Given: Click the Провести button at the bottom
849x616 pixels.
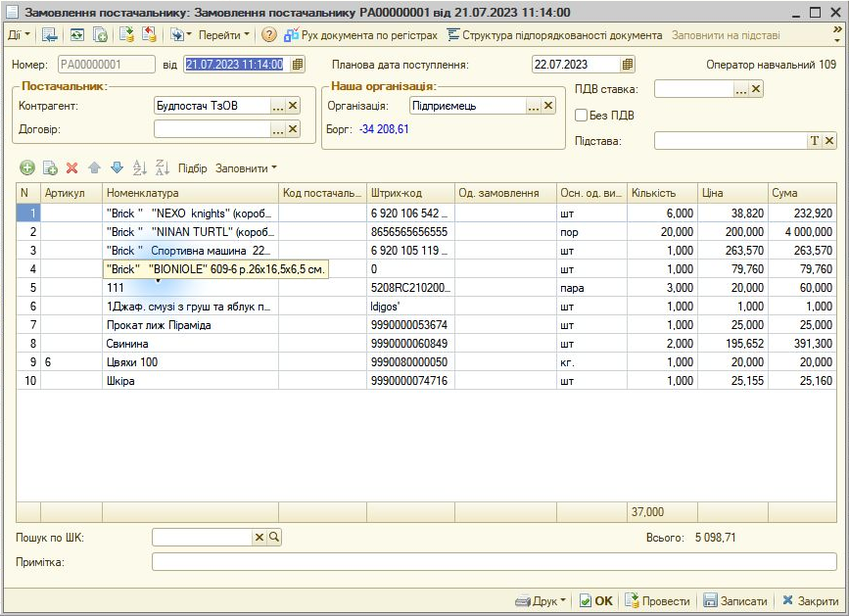Looking at the screenshot, I should click(x=658, y=601).
